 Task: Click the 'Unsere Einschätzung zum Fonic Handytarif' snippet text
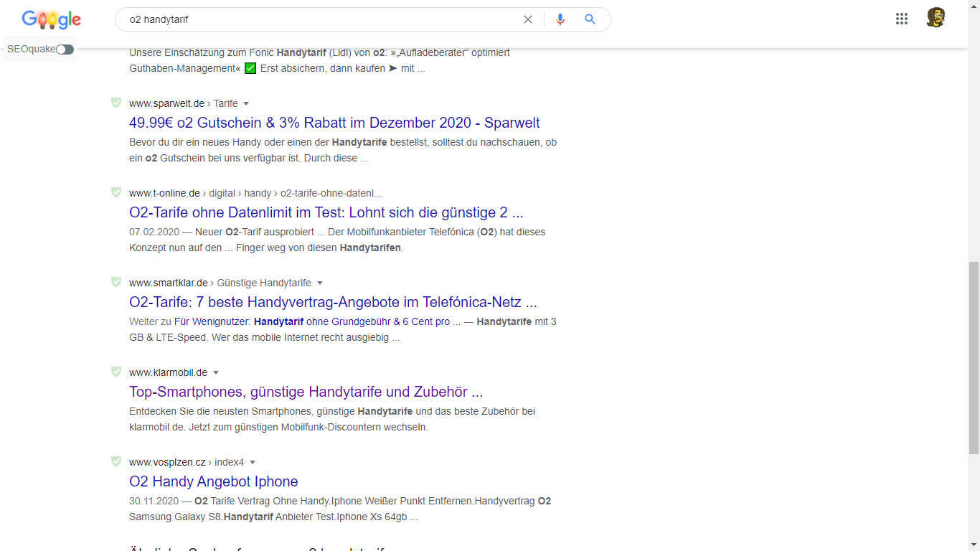coord(319,60)
